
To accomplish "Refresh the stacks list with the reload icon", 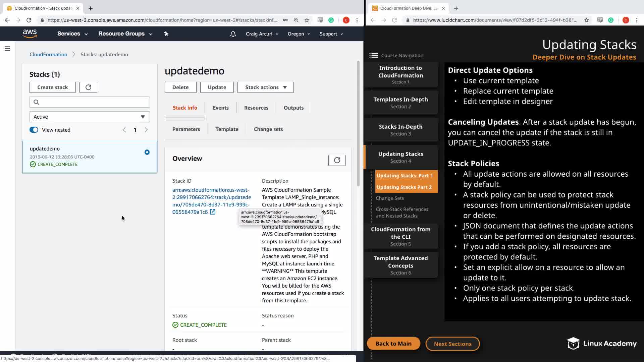I will click(88, 87).
